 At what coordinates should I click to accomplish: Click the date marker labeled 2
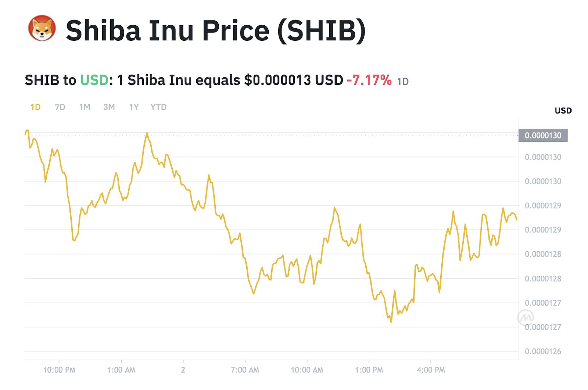[183, 370]
